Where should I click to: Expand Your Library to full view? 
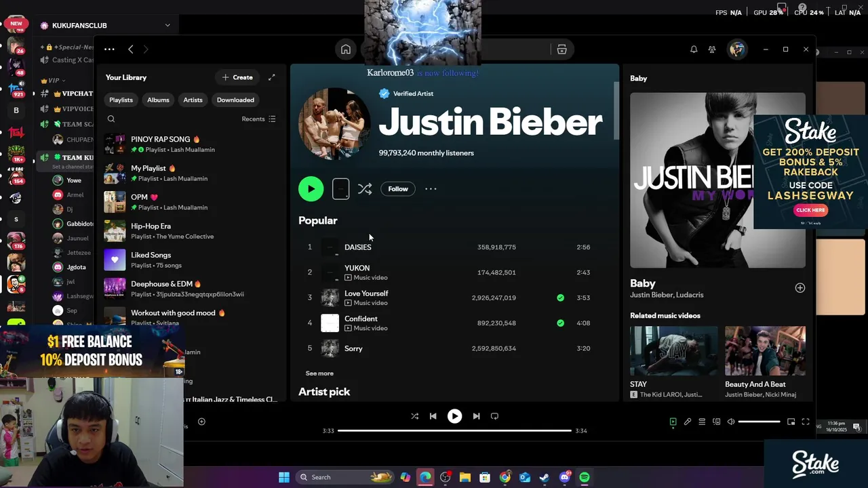[x=272, y=77]
